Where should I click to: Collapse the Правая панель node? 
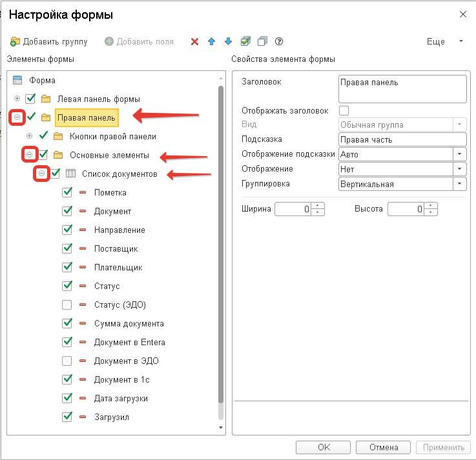[17, 117]
